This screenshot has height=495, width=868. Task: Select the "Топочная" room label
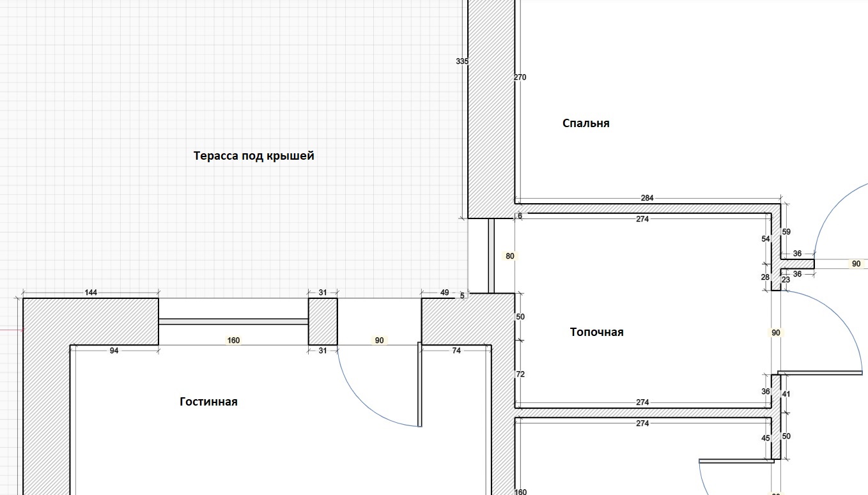[596, 332]
